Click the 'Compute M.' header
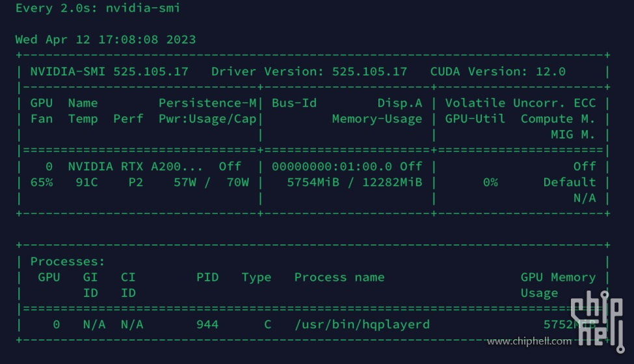 tap(558, 119)
